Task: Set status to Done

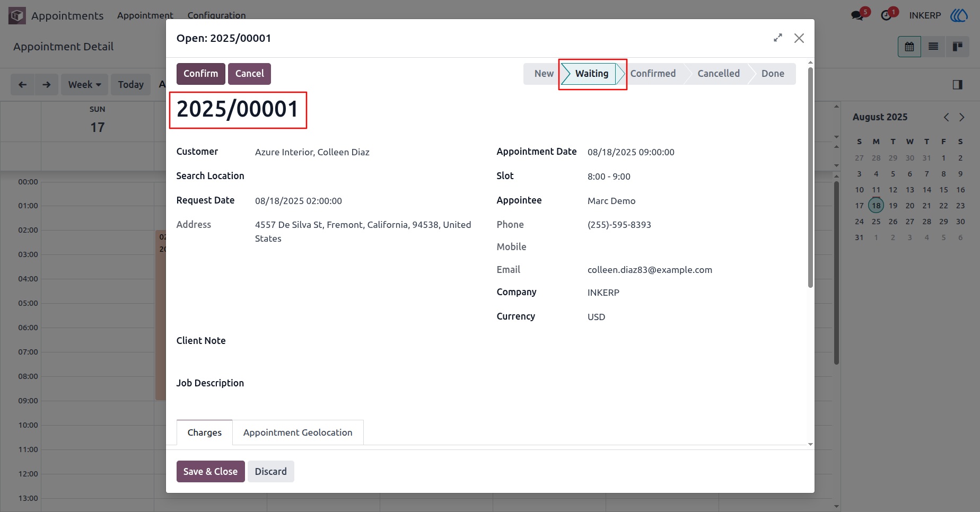Action: coord(773,74)
